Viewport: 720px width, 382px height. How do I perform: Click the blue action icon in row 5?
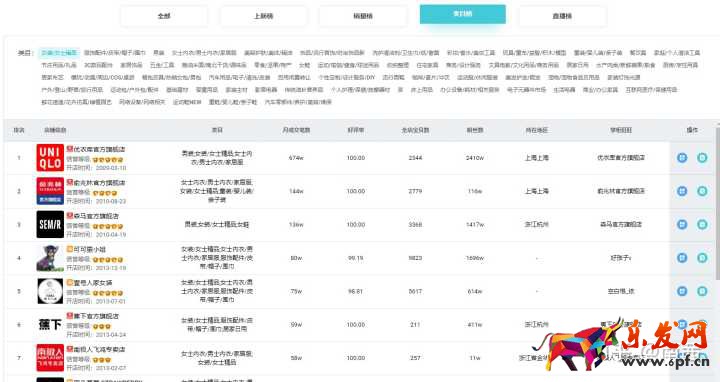(682, 291)
